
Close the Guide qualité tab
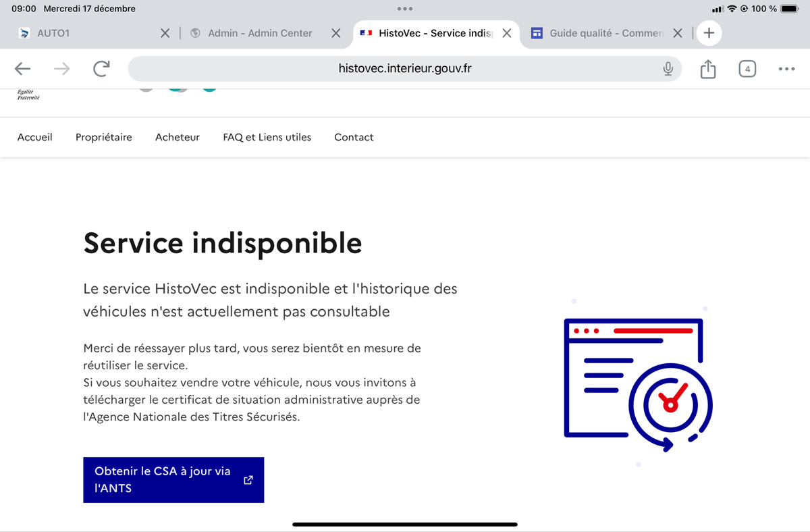pos(678,33)
